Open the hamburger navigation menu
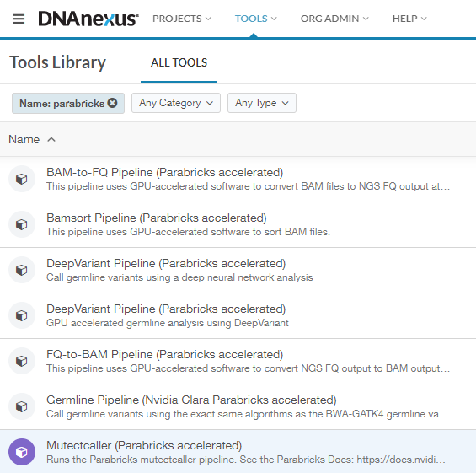This screenshot has width=476, height=473. (19, 19)
